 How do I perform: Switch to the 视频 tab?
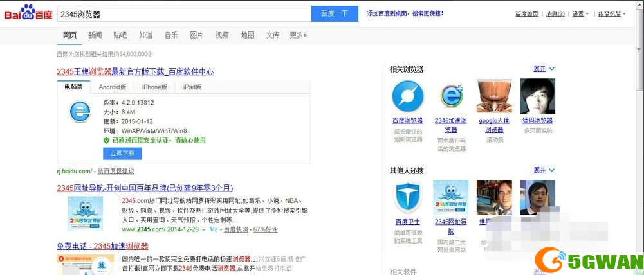point(222,35)
